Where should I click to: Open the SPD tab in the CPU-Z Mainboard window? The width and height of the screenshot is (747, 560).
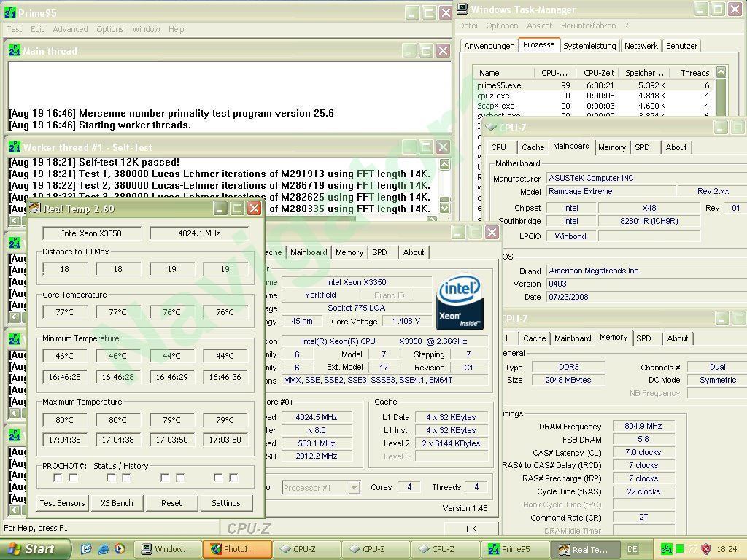point(642,147)
